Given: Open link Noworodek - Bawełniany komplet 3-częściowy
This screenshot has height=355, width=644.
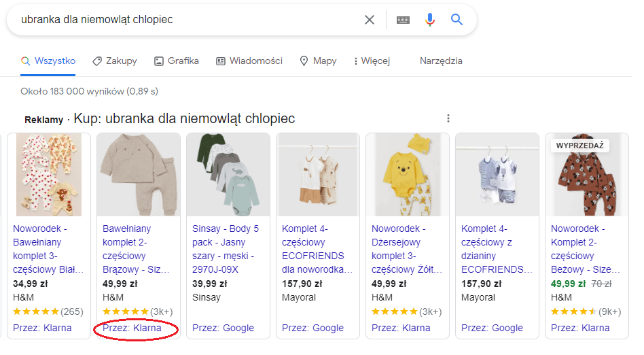Looking at the screenshot, I should [48, 249].
